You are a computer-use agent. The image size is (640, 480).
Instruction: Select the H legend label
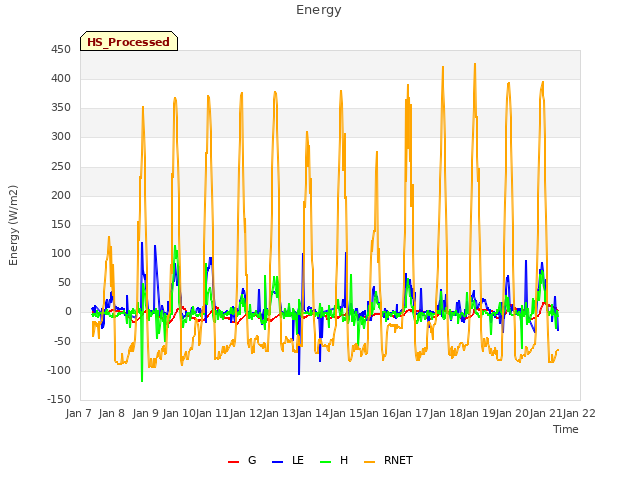tap(344, 460)
